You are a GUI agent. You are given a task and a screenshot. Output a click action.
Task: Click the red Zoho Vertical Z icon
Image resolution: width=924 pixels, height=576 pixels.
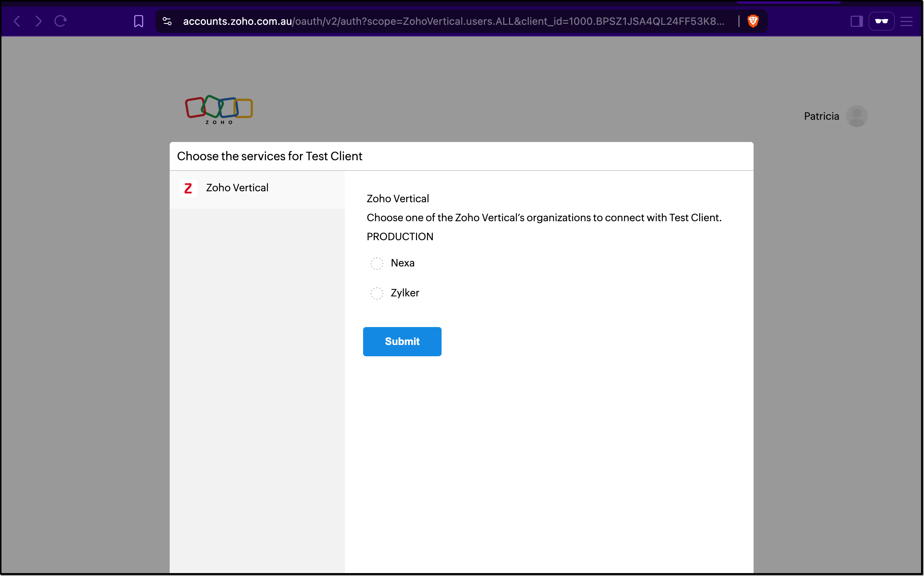(188, 188)
